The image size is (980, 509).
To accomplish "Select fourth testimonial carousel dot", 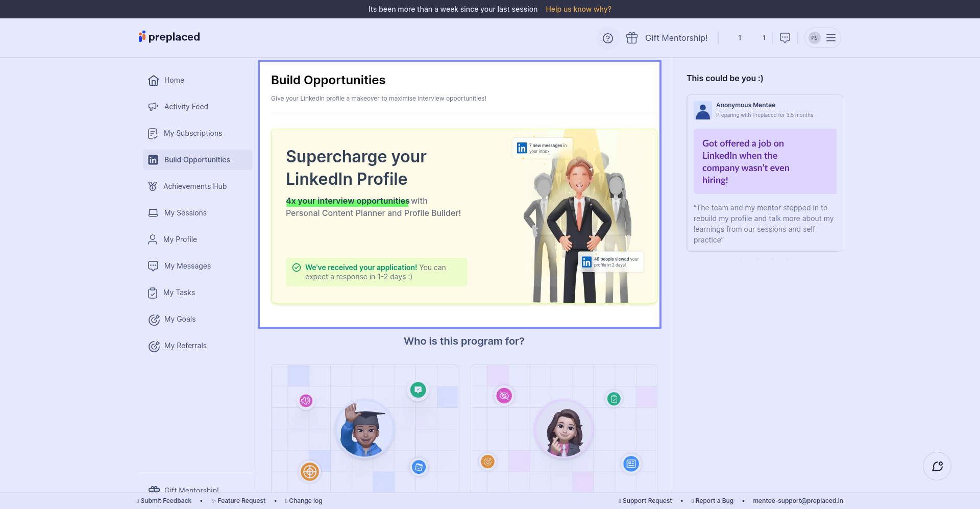I will point(788,259).
